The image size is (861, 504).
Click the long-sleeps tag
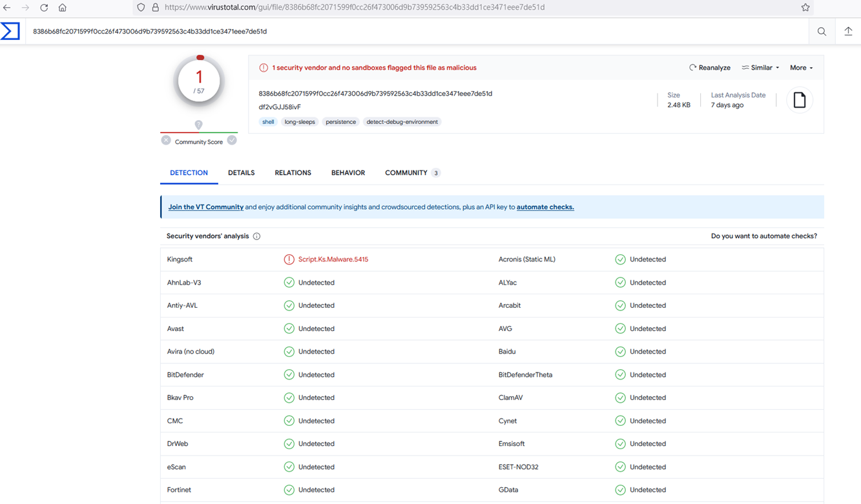tap(300, 122)
